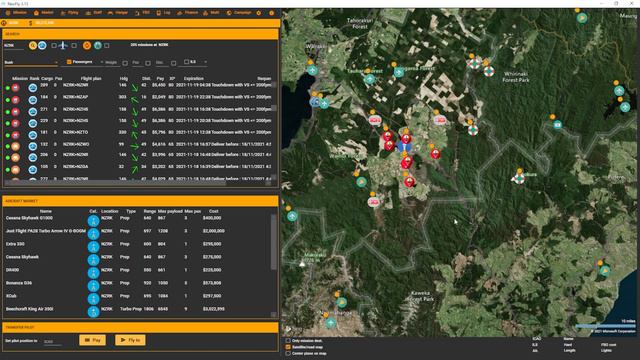Open the Hangar tab
This screenshot has height=360, width=640.
click(x=118, y=13)
